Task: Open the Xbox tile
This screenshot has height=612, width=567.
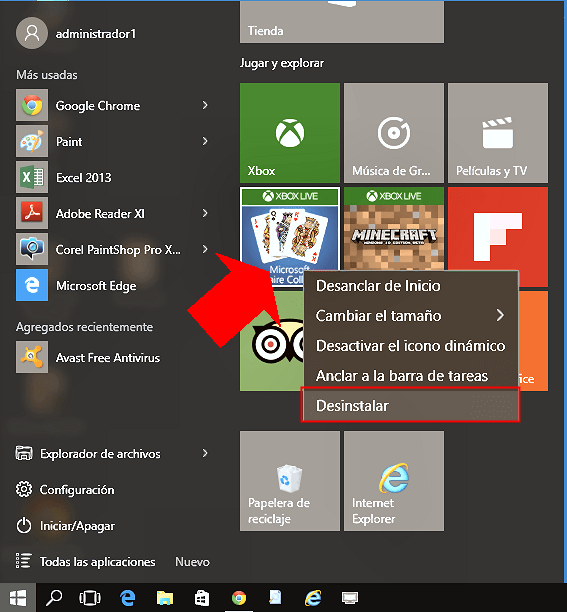Action: (290, 133)
